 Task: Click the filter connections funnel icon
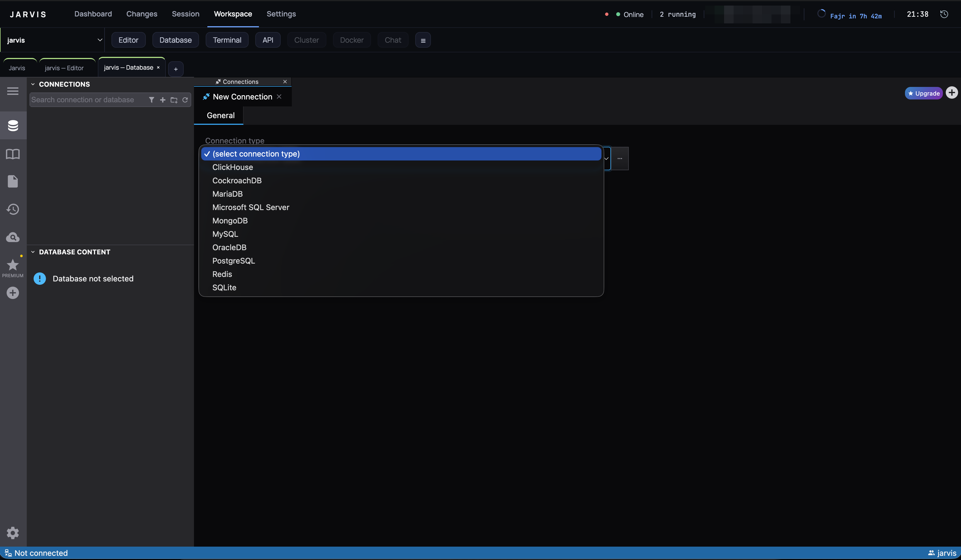[x=151, y=100]
